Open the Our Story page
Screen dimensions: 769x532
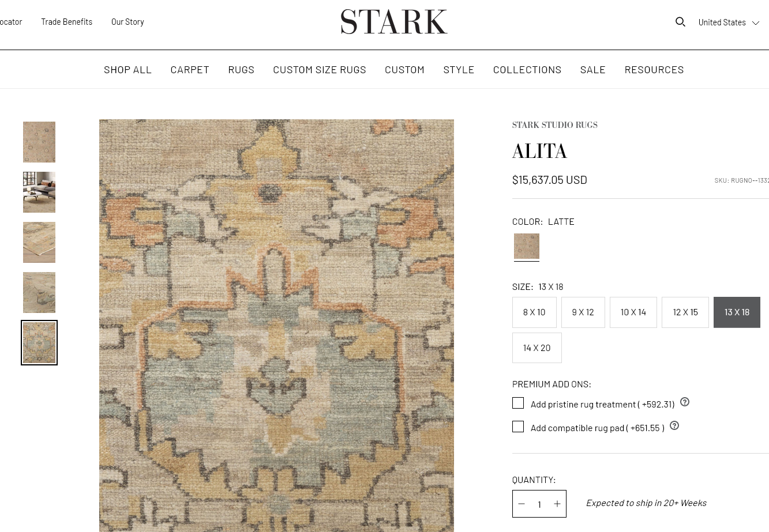[x=127, y=21]
